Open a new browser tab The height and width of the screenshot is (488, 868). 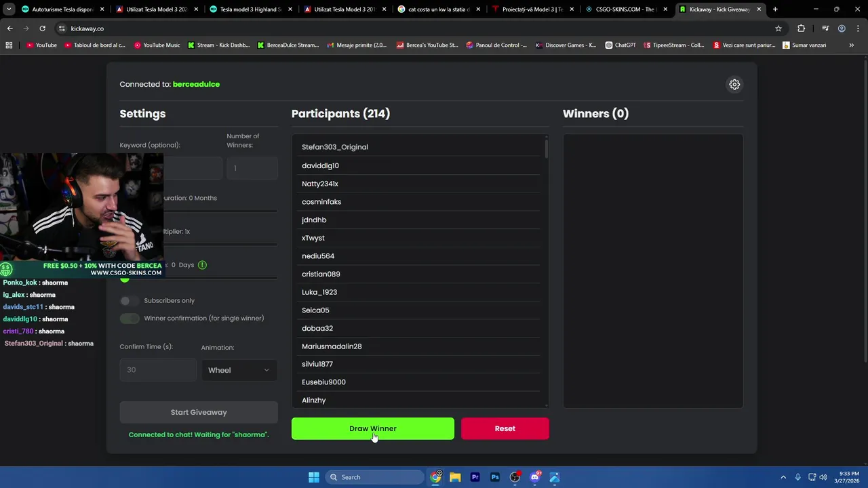click(775, 9)
